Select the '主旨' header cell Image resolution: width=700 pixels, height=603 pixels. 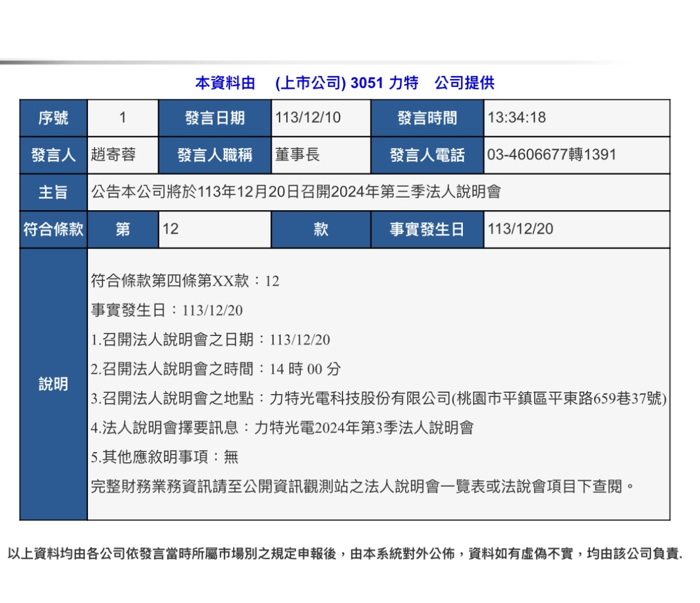click(53, 192)
